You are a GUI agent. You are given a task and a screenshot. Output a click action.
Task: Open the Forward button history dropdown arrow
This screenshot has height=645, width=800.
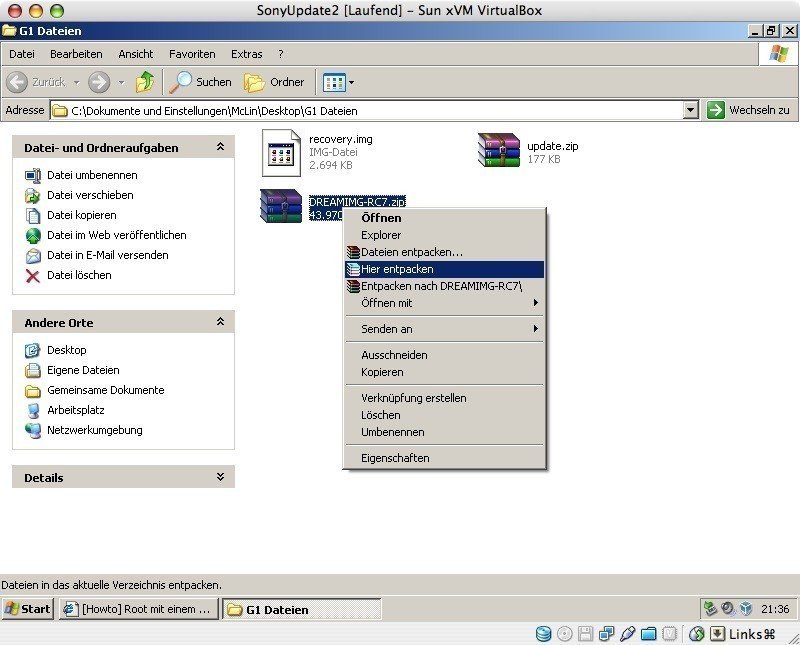[121, 82]
